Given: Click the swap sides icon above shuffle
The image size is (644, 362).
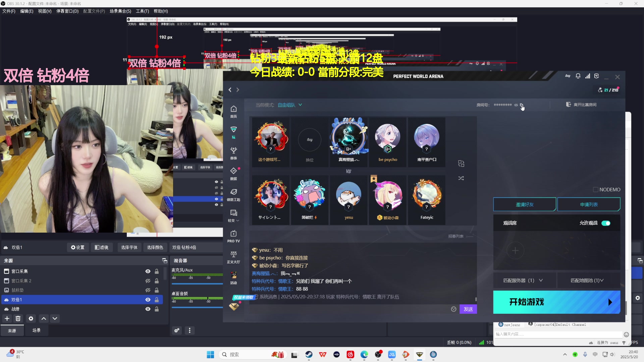Looking at the screenshot, I should 461,164.
